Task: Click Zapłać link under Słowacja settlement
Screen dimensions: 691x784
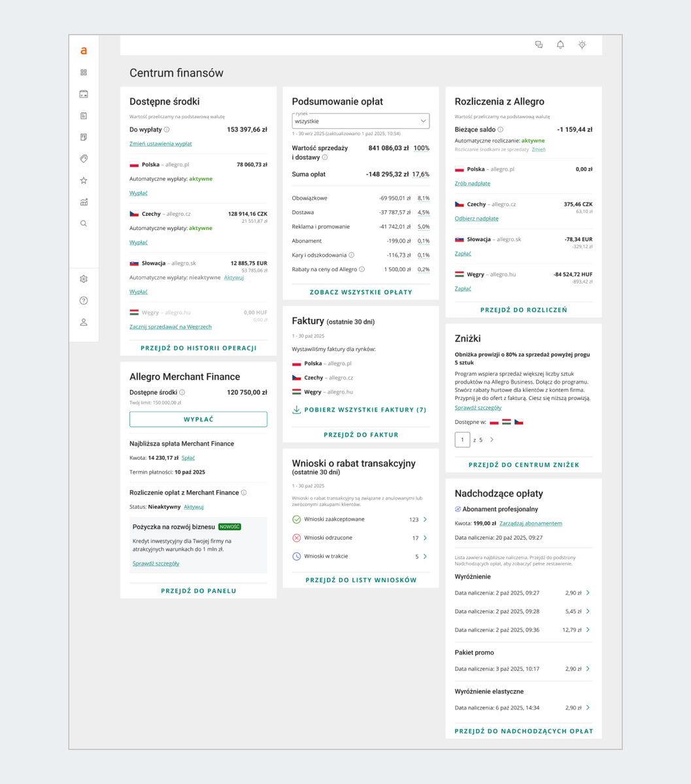Action: [x=463, y=253]
